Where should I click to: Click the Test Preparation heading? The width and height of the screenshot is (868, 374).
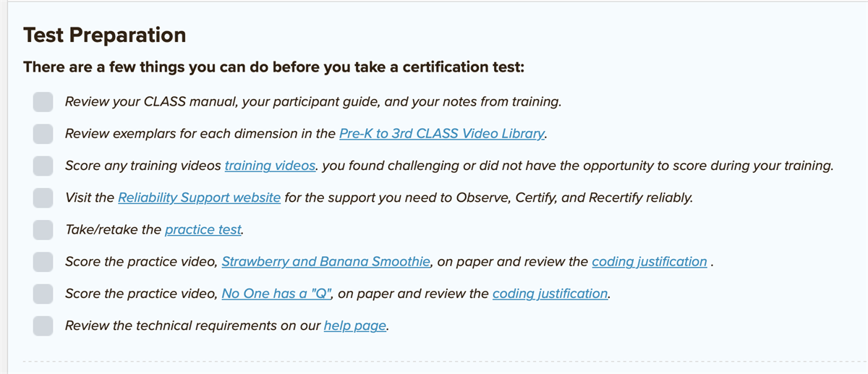[105, 35]
